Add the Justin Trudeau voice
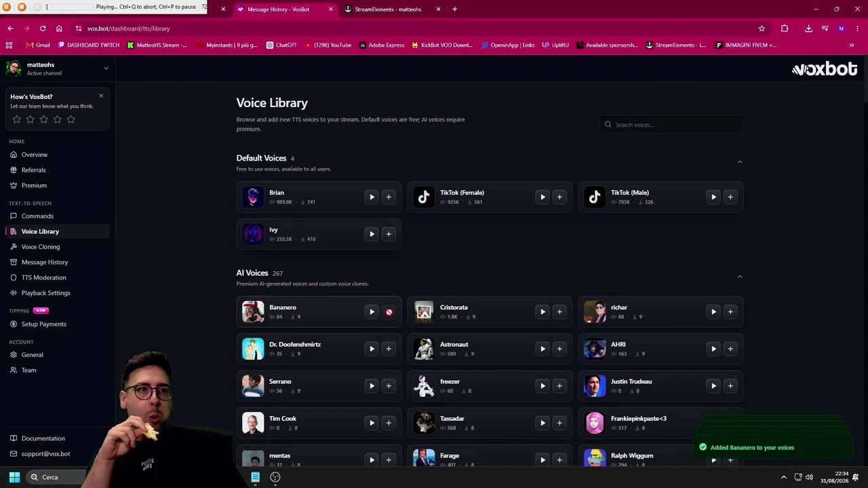This screenshot has width=868, height=488. coord(730,386)
